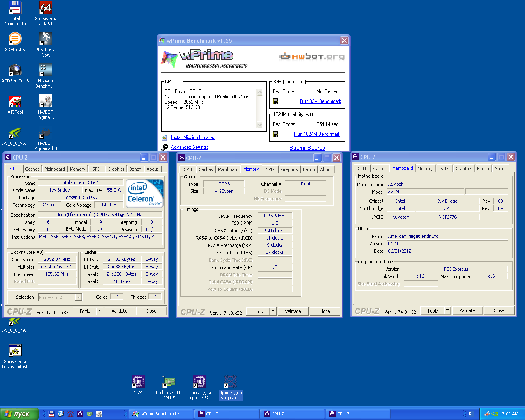Image resolution: width=525 pixels, height=420 pixels.
Task: Open HWBOT Aquamark3 desktop shortcut
Action: (x=46, y=139)
